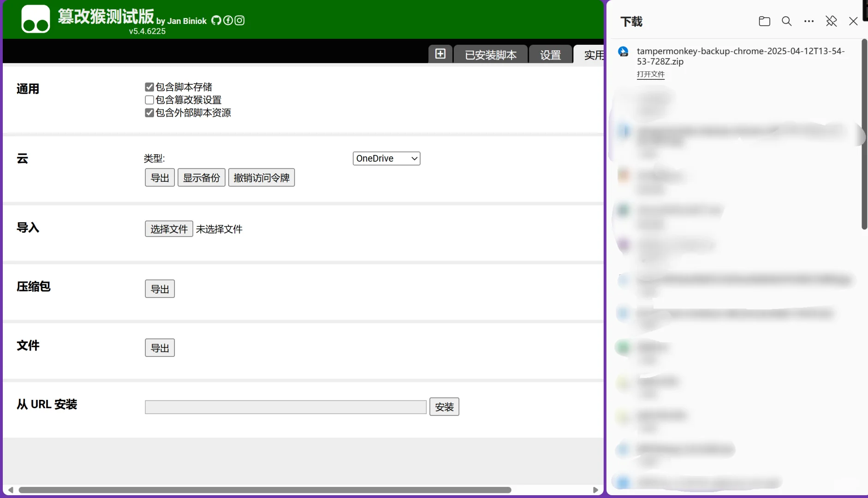Open more options in Downloads panel
The width and height of the screenshot is (868, 498).
809,21
